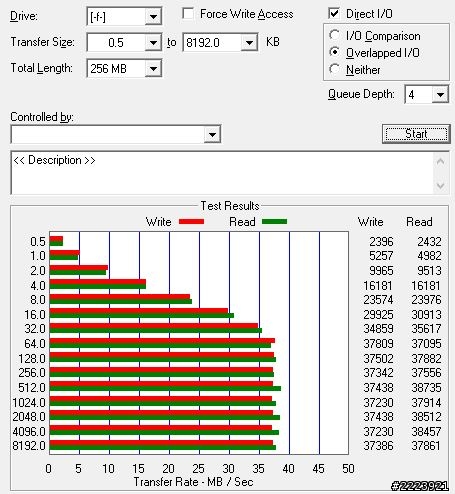Click the Read value 38735
The height and width of the screenshot is (494, 455).
(x=426, y=387)
